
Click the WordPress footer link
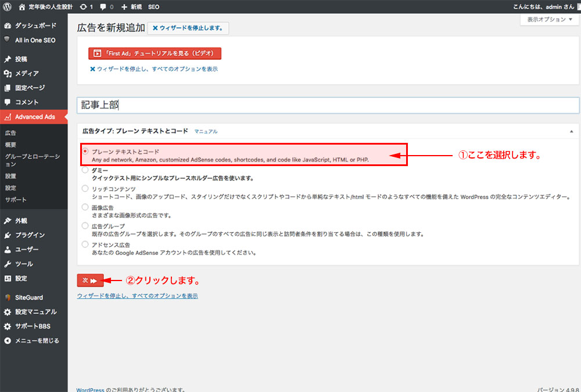tap(90, 390)
